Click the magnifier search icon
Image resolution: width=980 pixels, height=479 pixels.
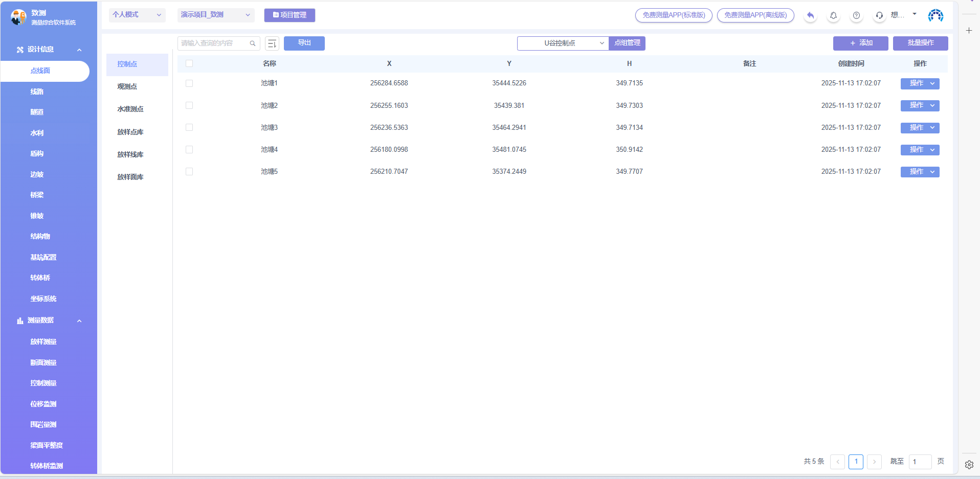pyautogui.click(x=253, y=43)
